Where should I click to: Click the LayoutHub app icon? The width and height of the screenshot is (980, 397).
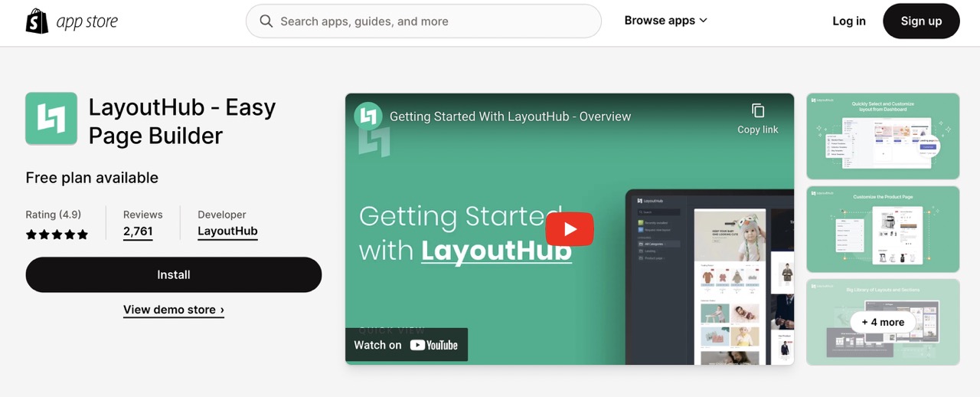[x=51, y=119]
